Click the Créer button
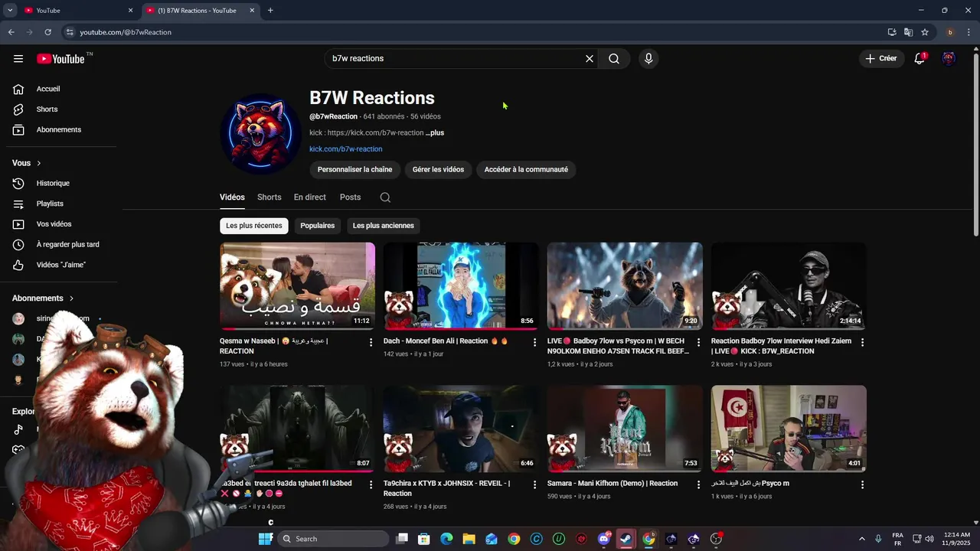The height and width of the screenshot is (551, 980). [x=881, y=58]
